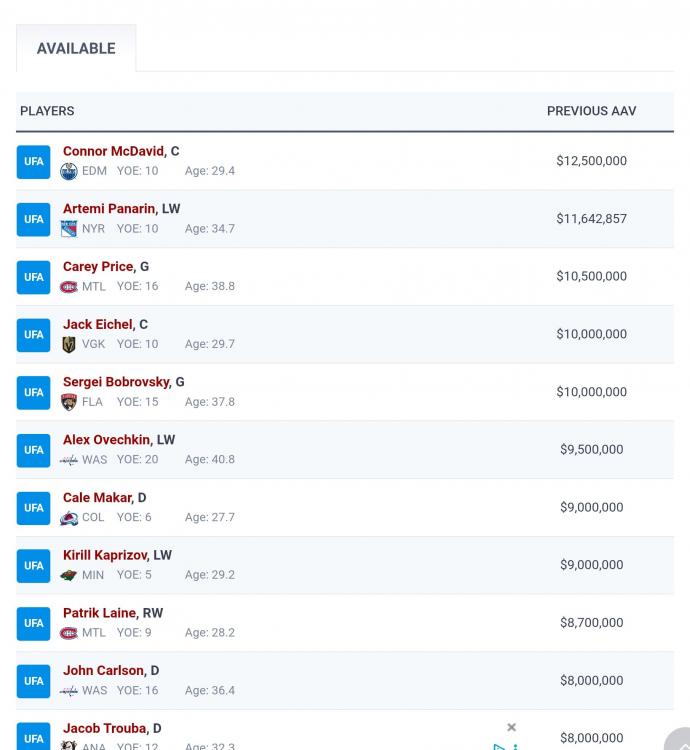Open Kirill Kaprizov's player page
This screenshot has width=690, height=750.
click(105, 555)
